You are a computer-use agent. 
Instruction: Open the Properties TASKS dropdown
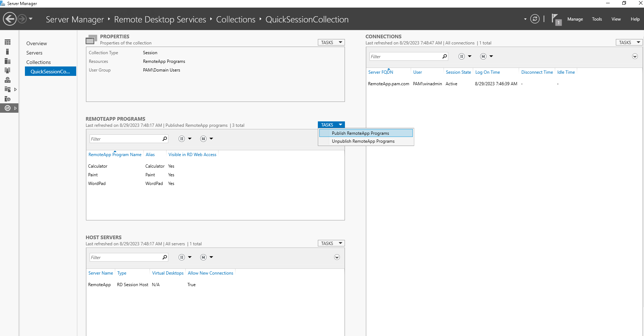[331, 43]
